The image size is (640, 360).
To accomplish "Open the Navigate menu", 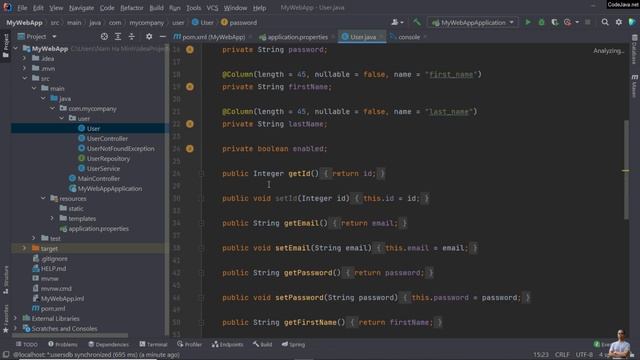I will tap(81, 8).
